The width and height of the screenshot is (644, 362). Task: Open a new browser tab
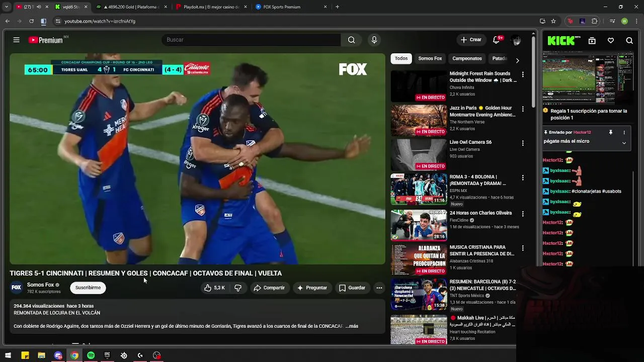click(337, 7)
